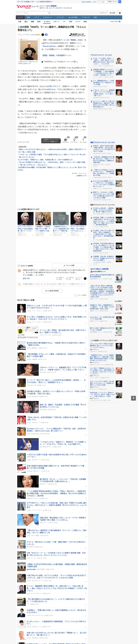The height and width of the screenshot is (644, 138).
Task: Open 【画像】「箕輪家」の熟成豚骨ラーメン link
Action: click(57, 55)
